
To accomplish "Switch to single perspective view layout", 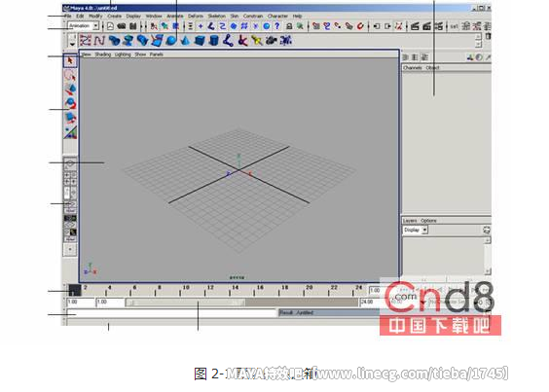I will pos(70,163).
